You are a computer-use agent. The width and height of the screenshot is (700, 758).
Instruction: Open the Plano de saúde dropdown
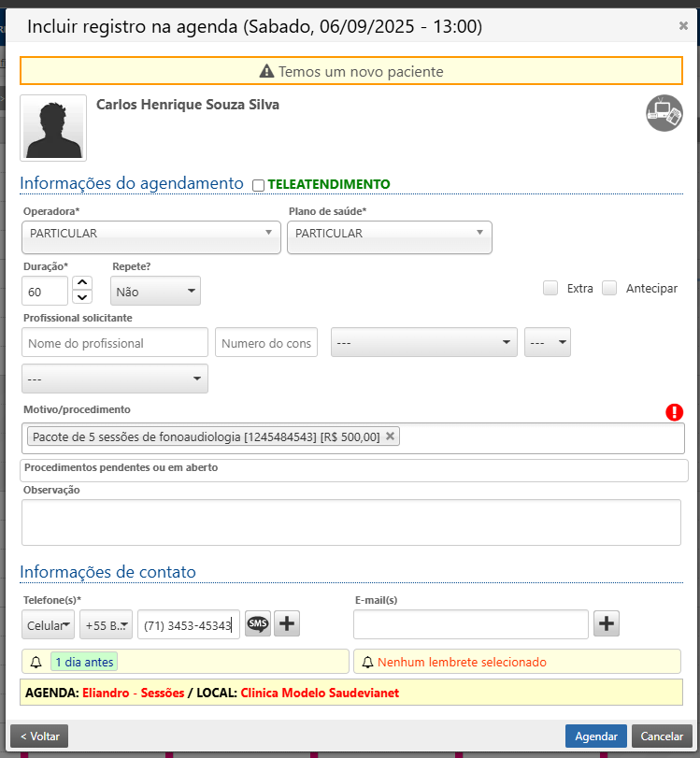pyautogui.click(x=390, y=237)
